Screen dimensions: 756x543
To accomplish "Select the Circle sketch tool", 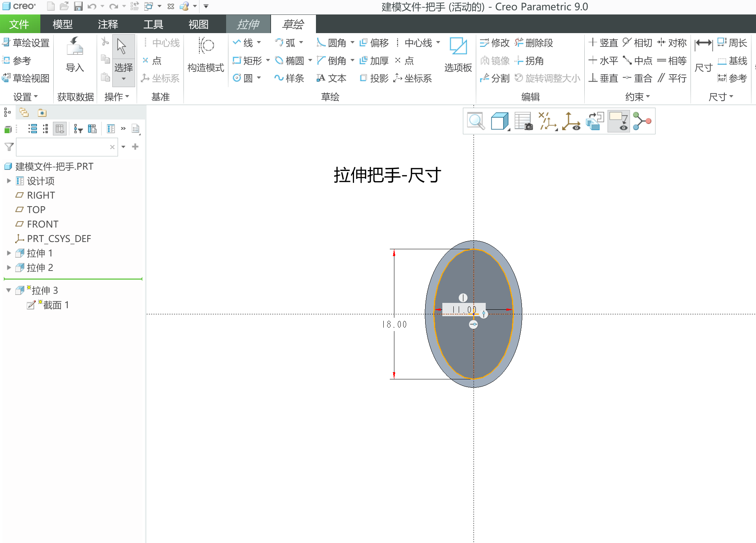I will point(243,78).
